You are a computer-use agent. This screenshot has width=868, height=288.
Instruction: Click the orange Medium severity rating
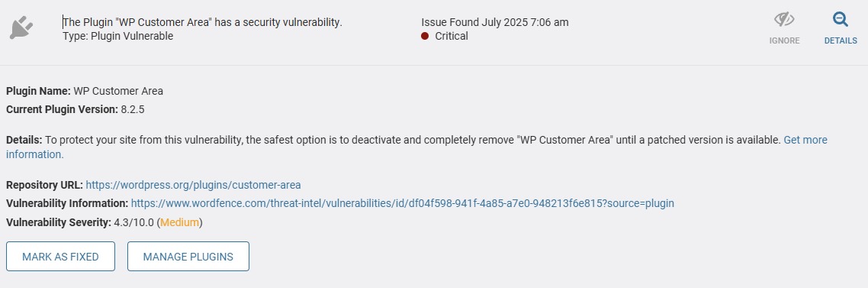coord(179,222)
